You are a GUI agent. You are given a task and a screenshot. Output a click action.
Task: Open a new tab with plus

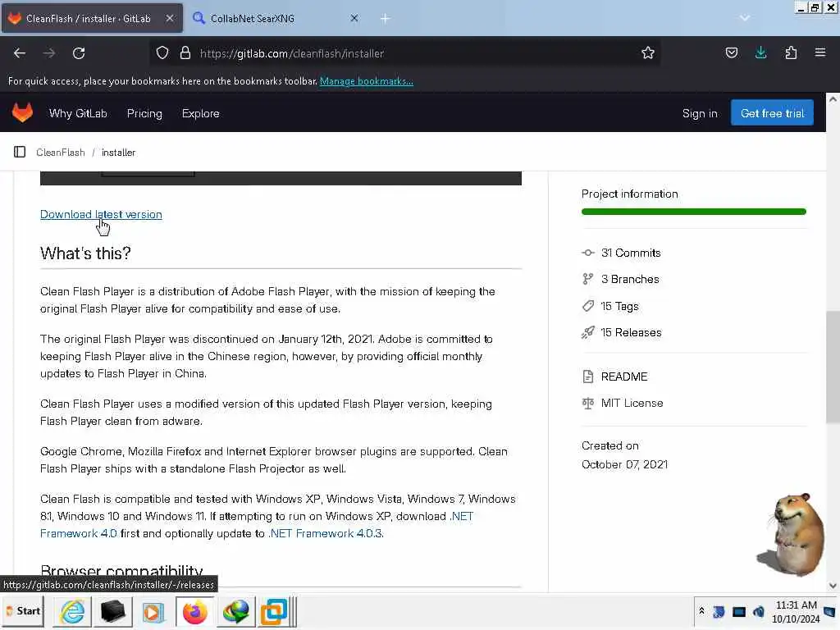(385, 19)
